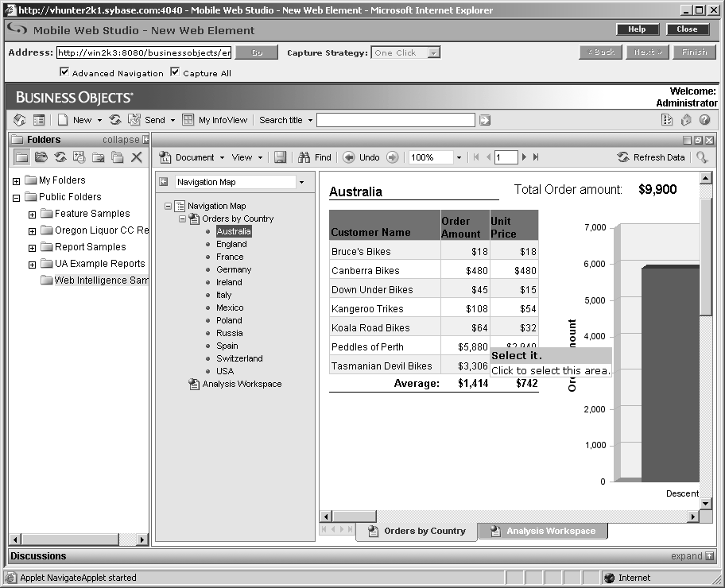Expand the UA Example Reports folder
Image resolution: width=725 pixels, height=588 pixels.
click(32, 265)
